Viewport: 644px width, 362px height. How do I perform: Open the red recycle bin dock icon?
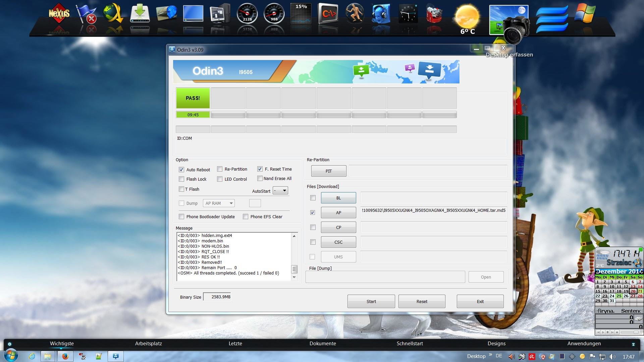tap(434, 13)
